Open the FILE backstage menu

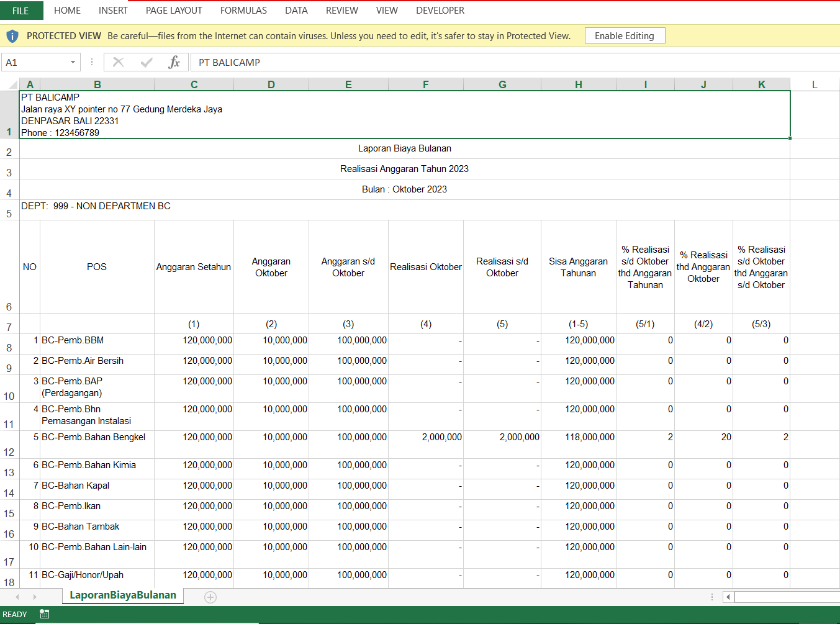point(21,11)
